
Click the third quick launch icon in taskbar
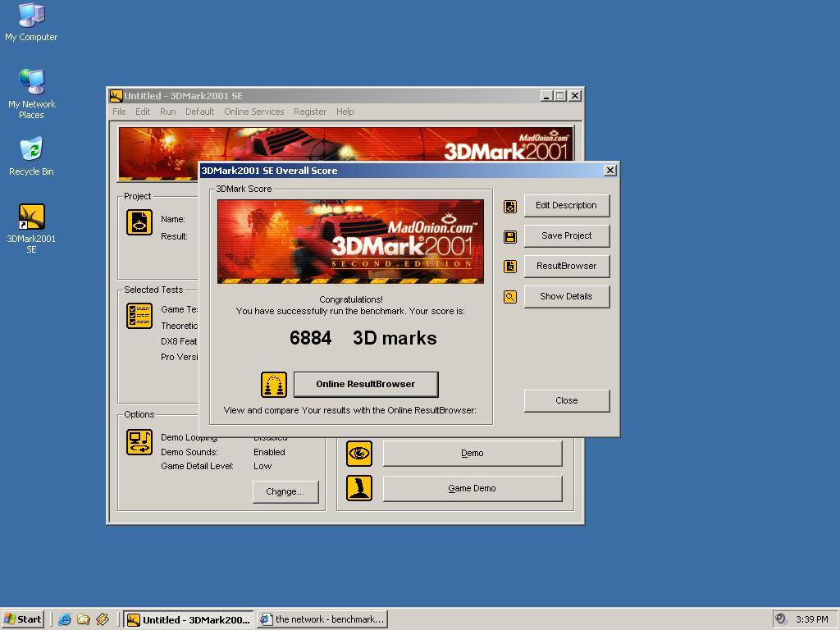[x=103, y=619]
